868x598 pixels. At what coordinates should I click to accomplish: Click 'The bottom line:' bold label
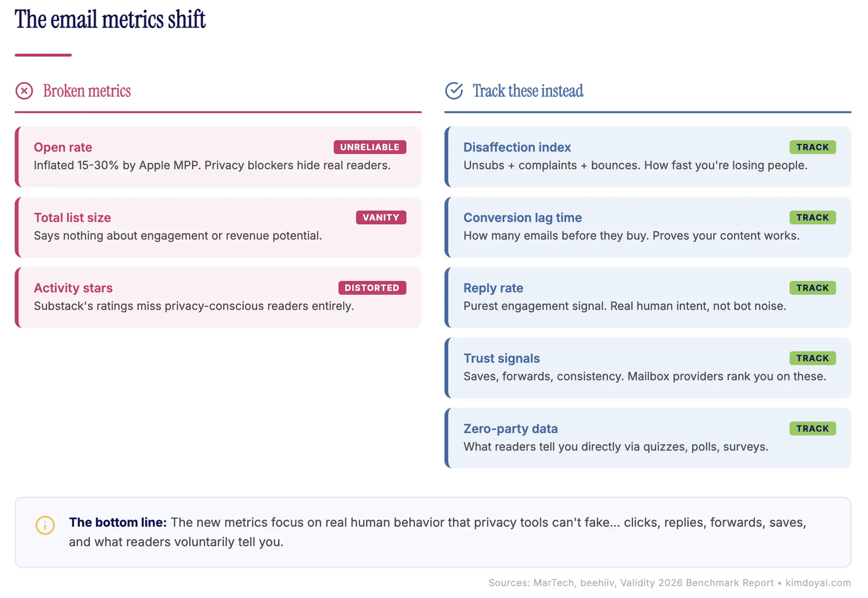tap(118, 522)
